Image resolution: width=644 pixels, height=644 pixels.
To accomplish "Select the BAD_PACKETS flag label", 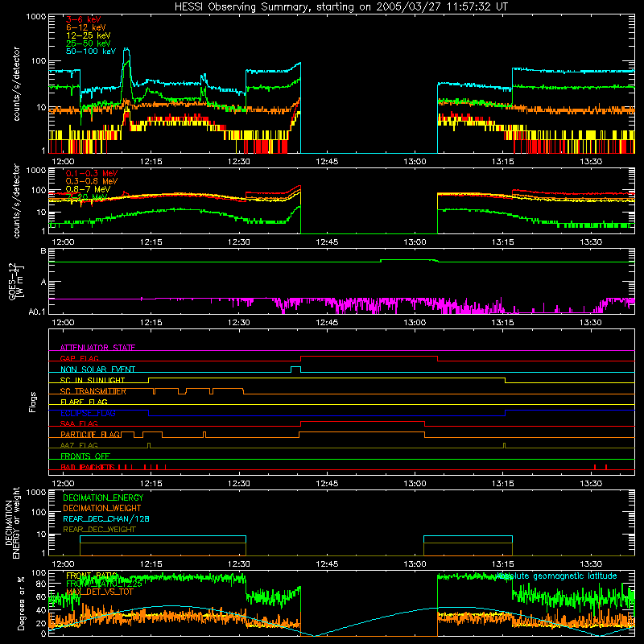I will 87,467.
